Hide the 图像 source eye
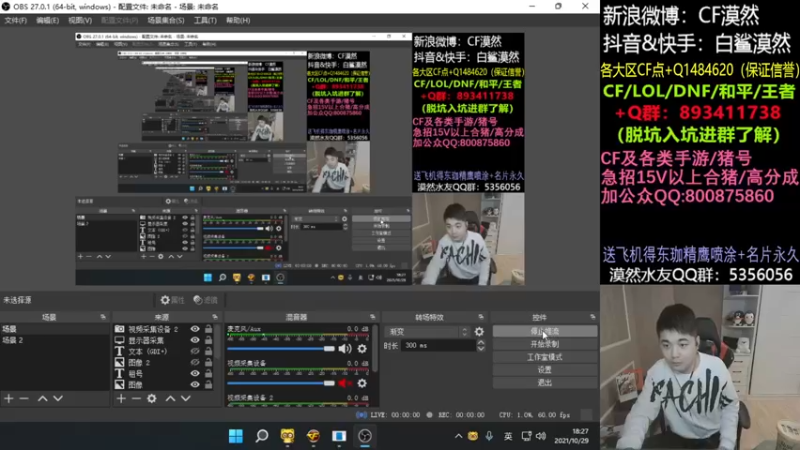800x450 pixels. click(x=195, y=385)
